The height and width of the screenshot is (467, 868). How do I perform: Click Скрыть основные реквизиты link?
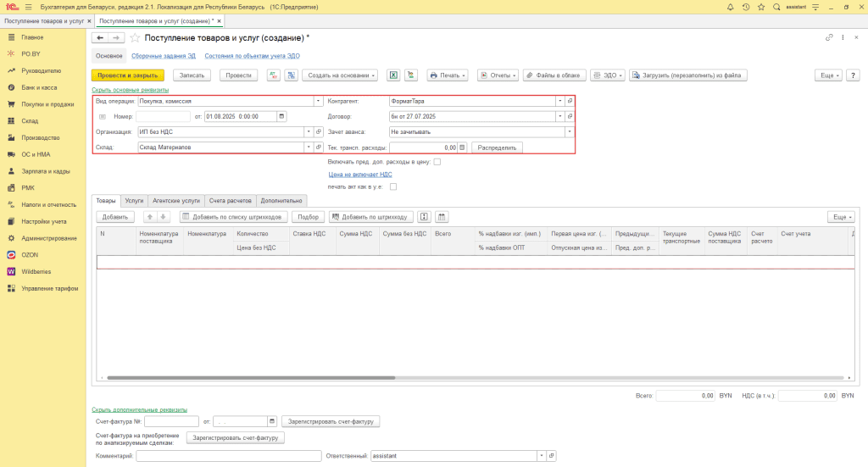click(130, 90)
